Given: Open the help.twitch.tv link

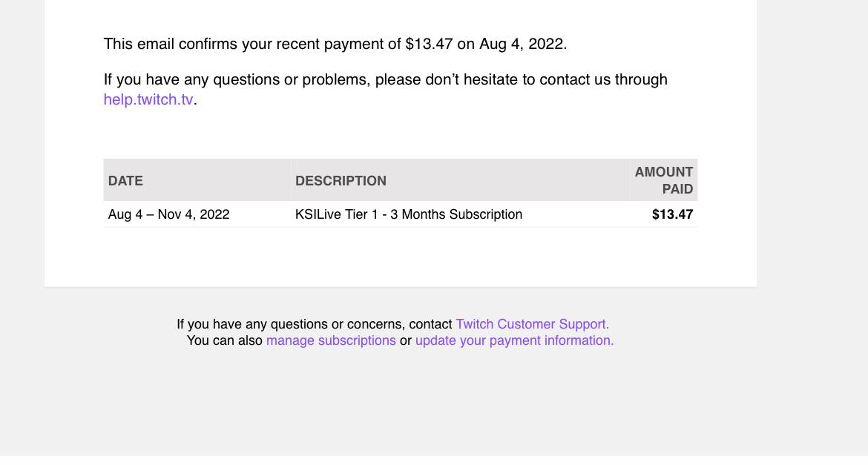Looking at the screenshot, I should pos(148,99).
